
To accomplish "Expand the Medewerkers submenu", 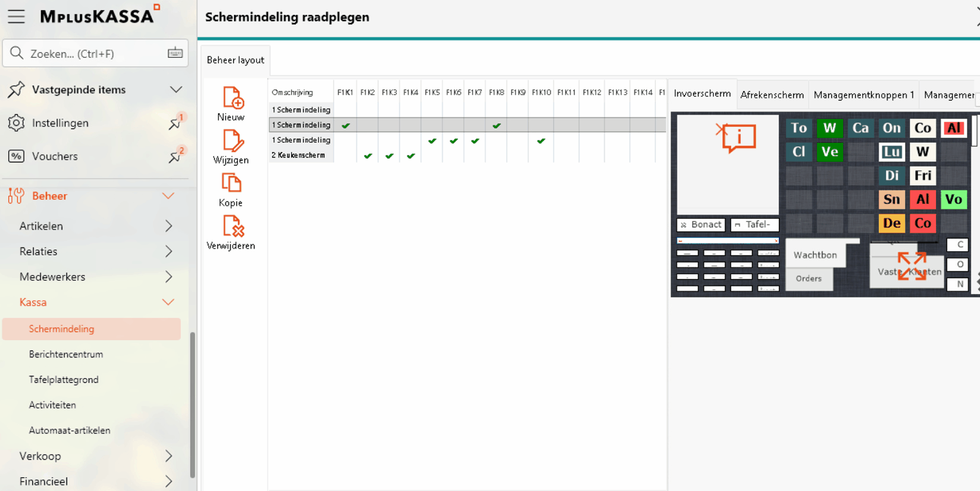I will pyautogui.click(x=168, y=277).
